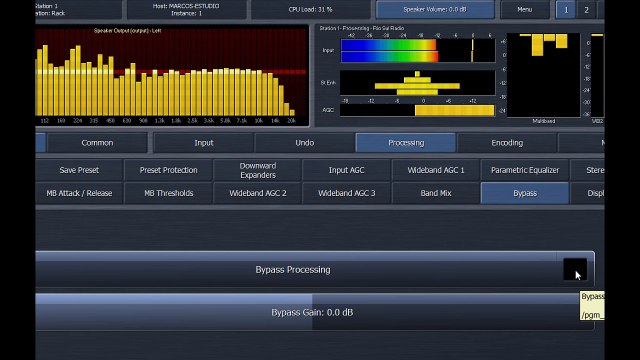Viewport: 640px width, 360px height.
Task: Open Wideband AGC 2 section
Action: click(258, 193)
